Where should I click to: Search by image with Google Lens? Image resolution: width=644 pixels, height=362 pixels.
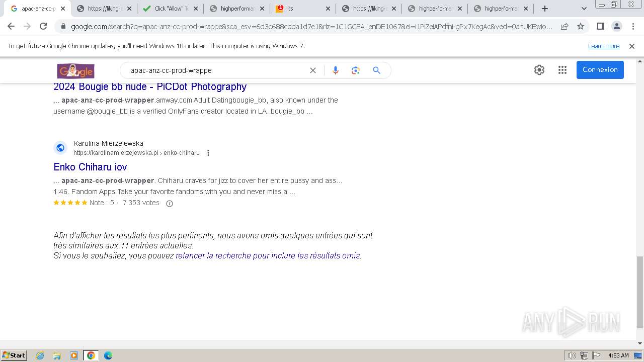click(356, 70)
